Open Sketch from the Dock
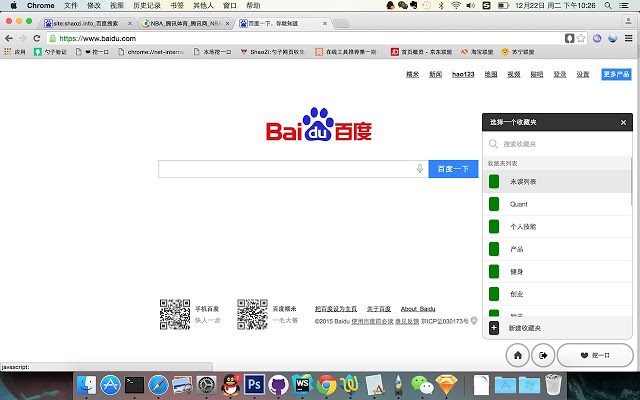The image size is (640, 400). [x=447, y=384]
